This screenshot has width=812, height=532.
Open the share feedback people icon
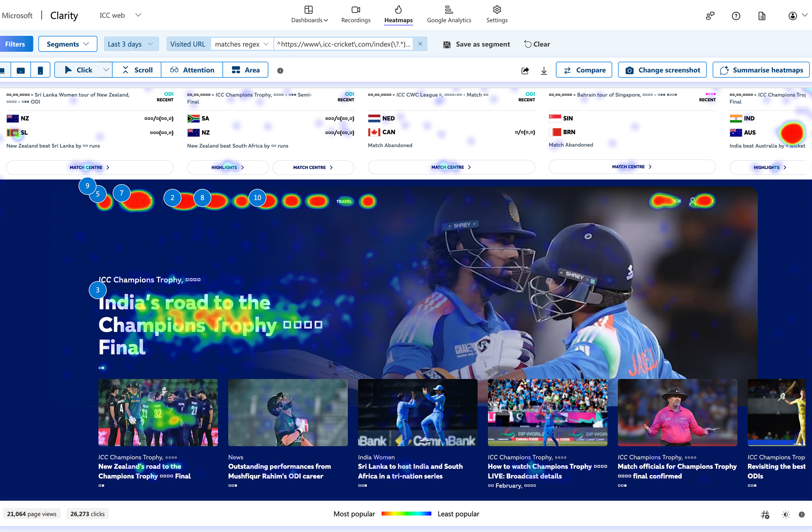(x=710, y=16)
